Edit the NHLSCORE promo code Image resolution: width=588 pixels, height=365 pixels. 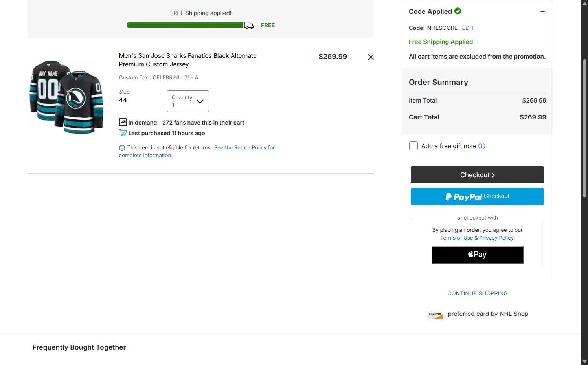(x=468, y=28)
